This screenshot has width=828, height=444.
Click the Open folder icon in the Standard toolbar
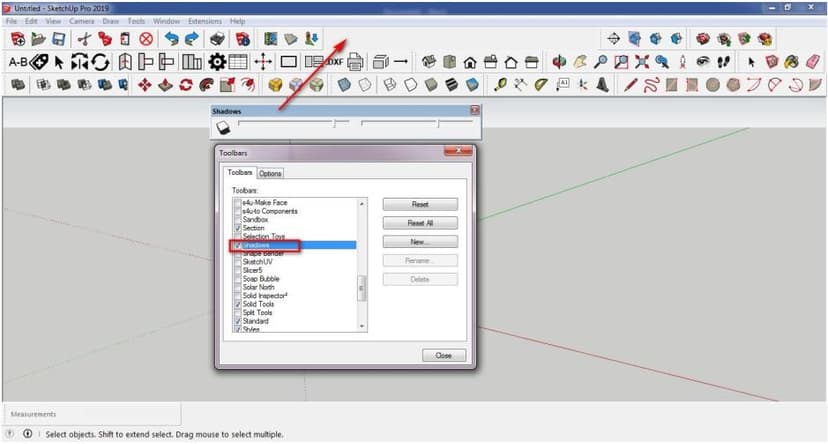point(38,39)
